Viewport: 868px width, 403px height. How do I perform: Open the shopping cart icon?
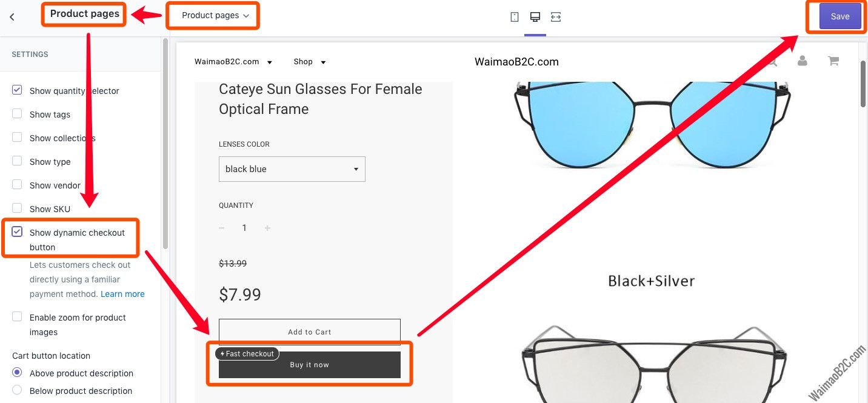pos(833,61)
